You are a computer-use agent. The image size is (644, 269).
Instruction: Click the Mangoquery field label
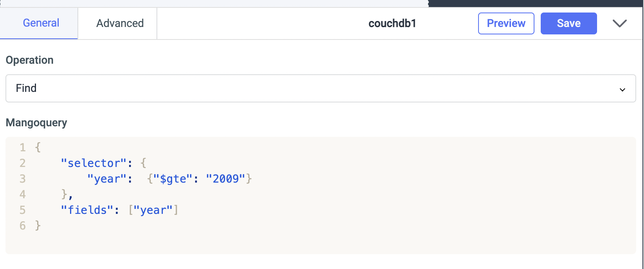pyautogui.click(x=36, y=123)
